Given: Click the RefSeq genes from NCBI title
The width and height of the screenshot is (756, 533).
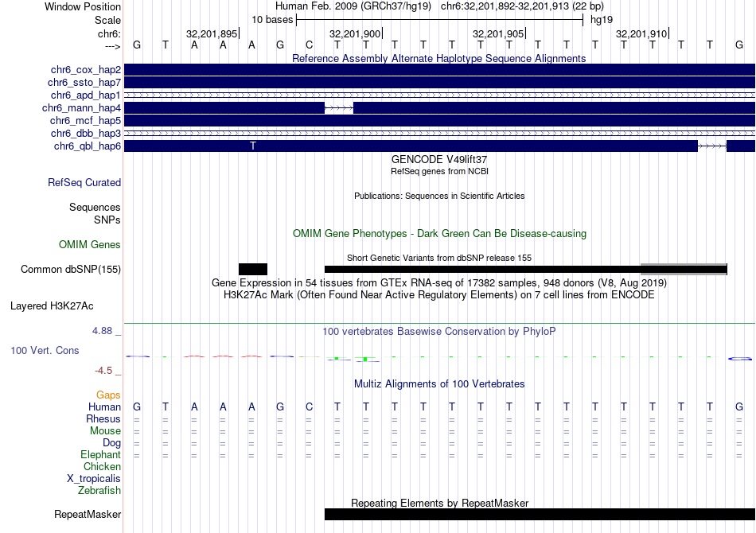Looking at the screenshot, I should [x=440, y=172].
